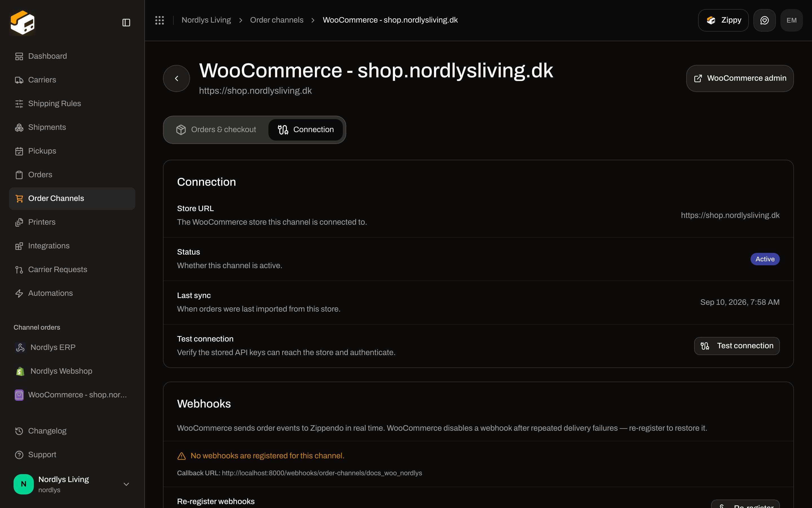This screenshot has width=812, height=508.
Task: Select Order Channels in the sidebar
Action: tap(72, 199)
